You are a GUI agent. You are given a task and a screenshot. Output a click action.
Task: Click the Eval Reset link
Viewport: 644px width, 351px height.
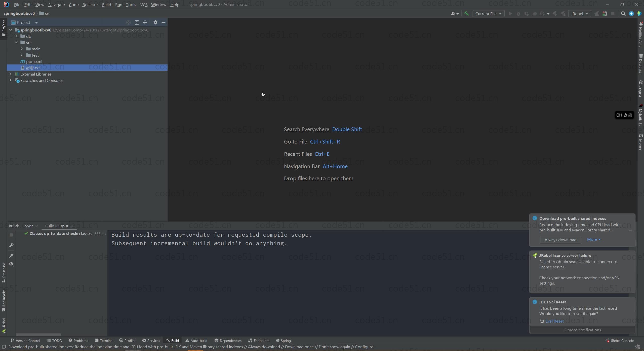point(554,321)
